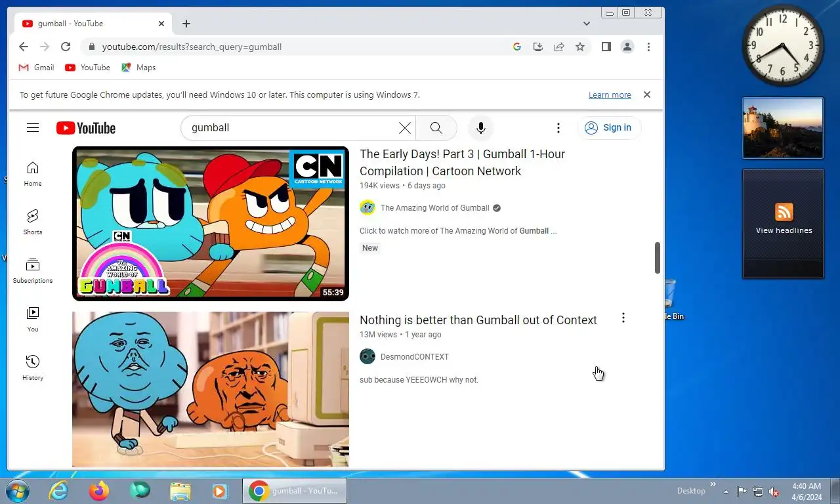Open the Windows Start menu
This screenshot has height=504, width=840.
(x=17, y=491)
